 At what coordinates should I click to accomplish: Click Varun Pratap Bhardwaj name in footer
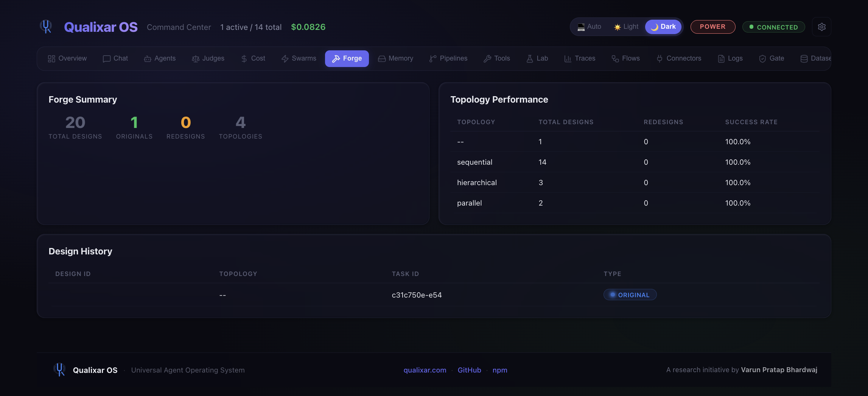pyautogui.click(x=779, y=369)
